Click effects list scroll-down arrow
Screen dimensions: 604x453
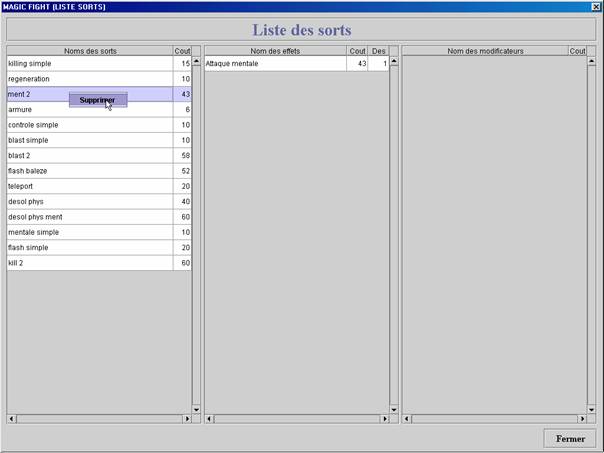pos(394,409)
